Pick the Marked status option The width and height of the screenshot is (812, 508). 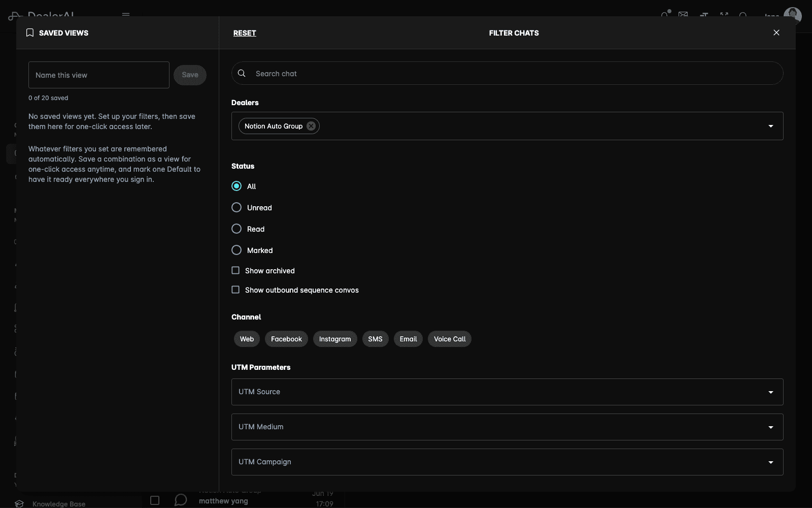click(x=236, y=250)
